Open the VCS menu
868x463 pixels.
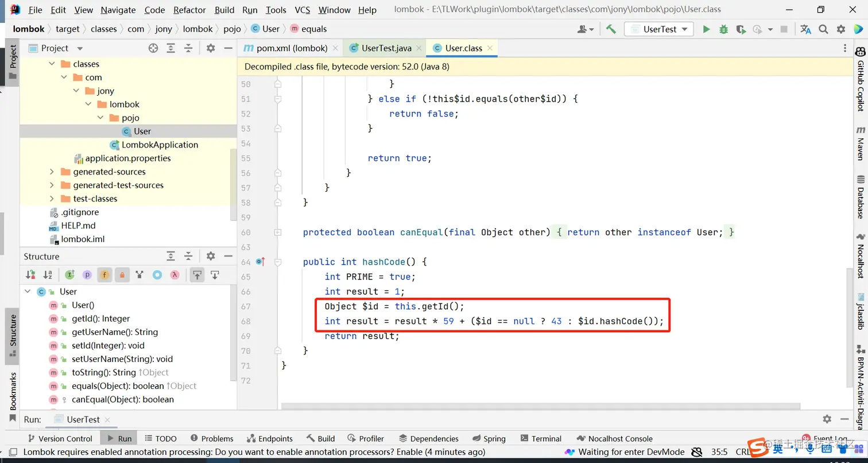click(x=303, y=10)
